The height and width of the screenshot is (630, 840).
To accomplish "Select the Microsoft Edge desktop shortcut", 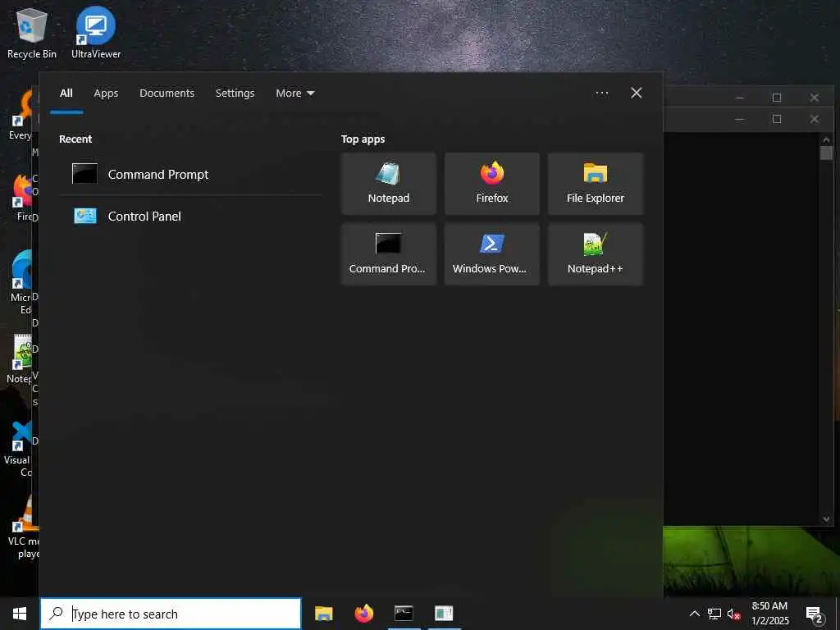I will click(21, 282).
